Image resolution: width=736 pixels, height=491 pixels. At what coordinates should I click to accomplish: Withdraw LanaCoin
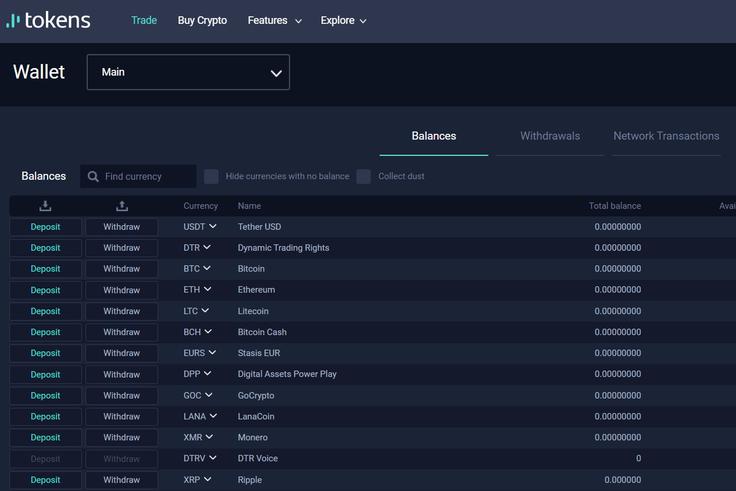click(x=122, y=416)
